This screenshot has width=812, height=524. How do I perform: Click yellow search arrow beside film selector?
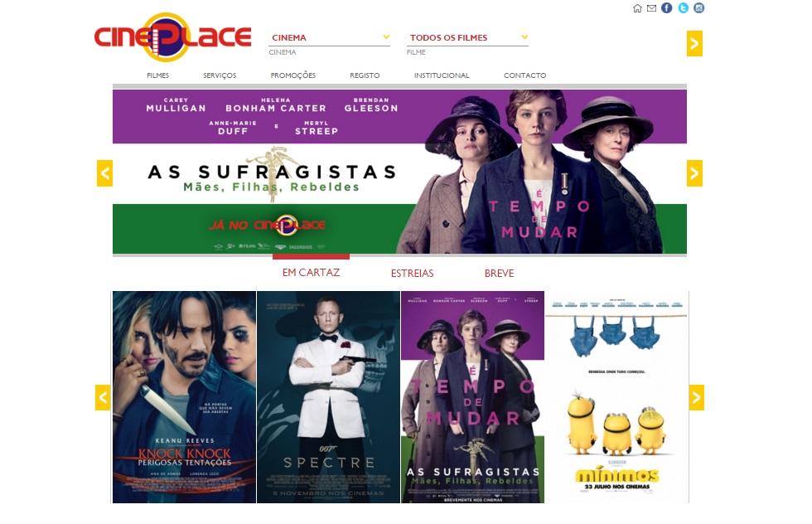click(x=695, y=44)
